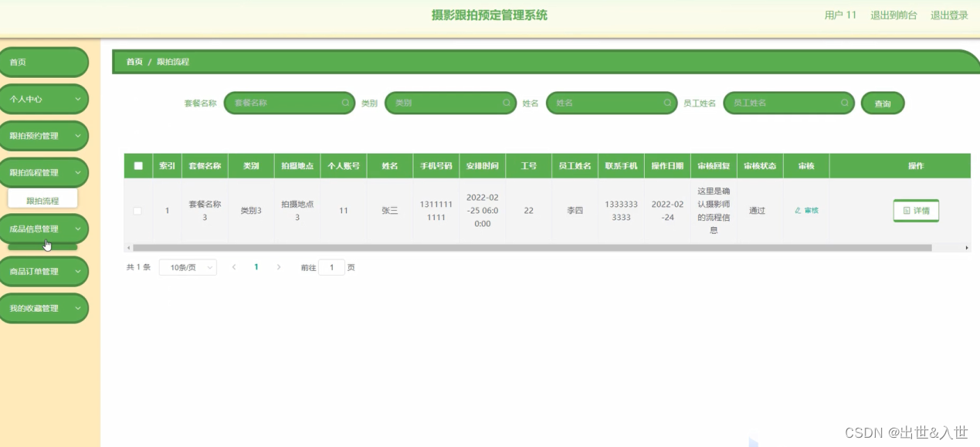Screen dimensions: 980x447
Task: Click contact phone cell 13333333333
Action: point(621,211)
